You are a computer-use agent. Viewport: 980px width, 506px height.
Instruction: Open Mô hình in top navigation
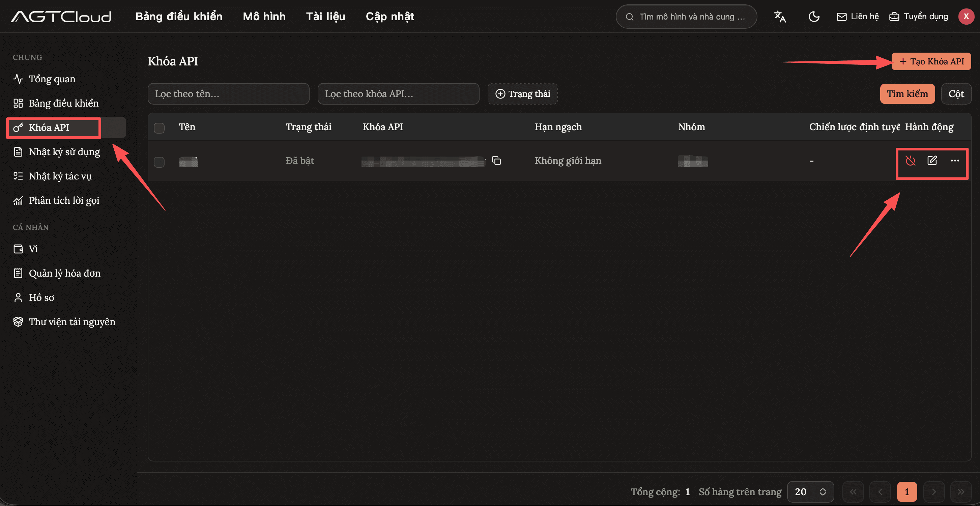264,16
